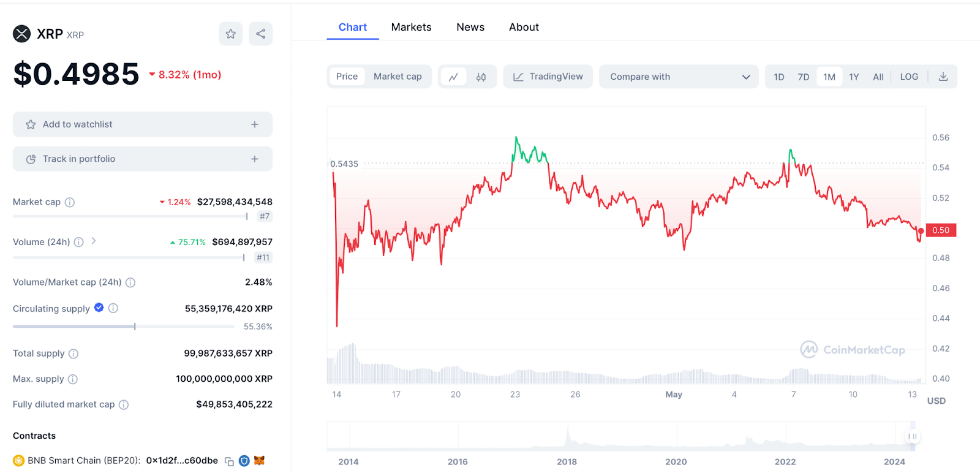Click the Circulating supply info icon

(113, 308)
